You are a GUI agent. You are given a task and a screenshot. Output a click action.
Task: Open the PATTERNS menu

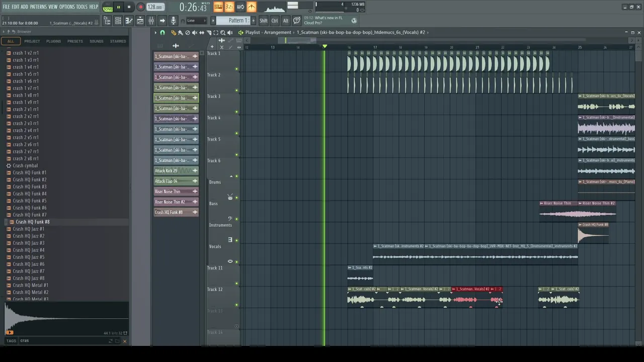[38, 7]
